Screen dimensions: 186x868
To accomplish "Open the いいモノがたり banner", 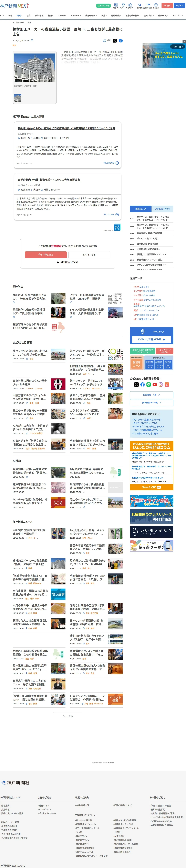I will click(x=152, y=532).
